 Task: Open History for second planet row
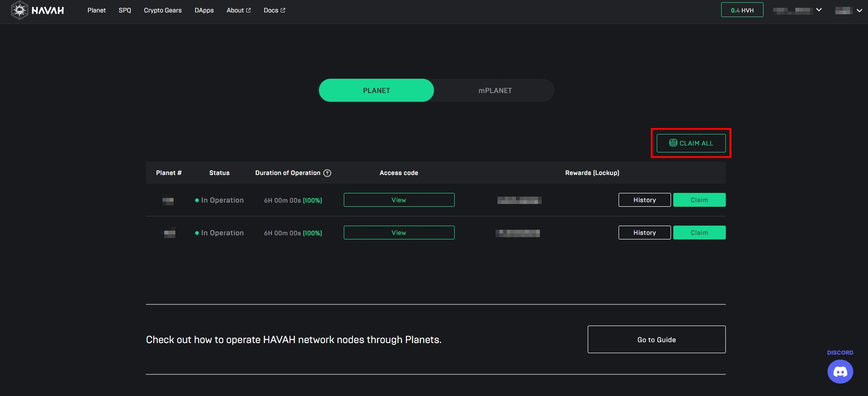click(644, 233)
